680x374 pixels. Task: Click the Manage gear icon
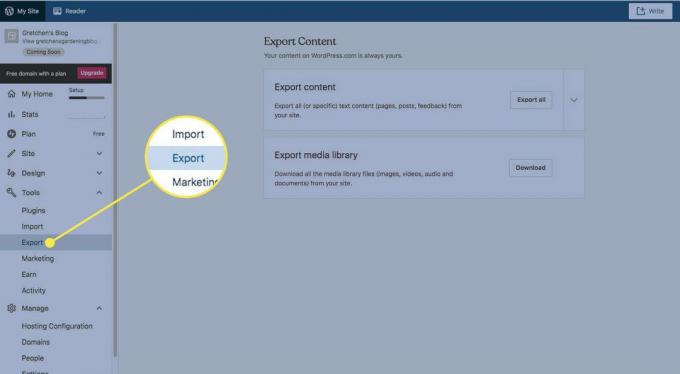coord(12,308)
